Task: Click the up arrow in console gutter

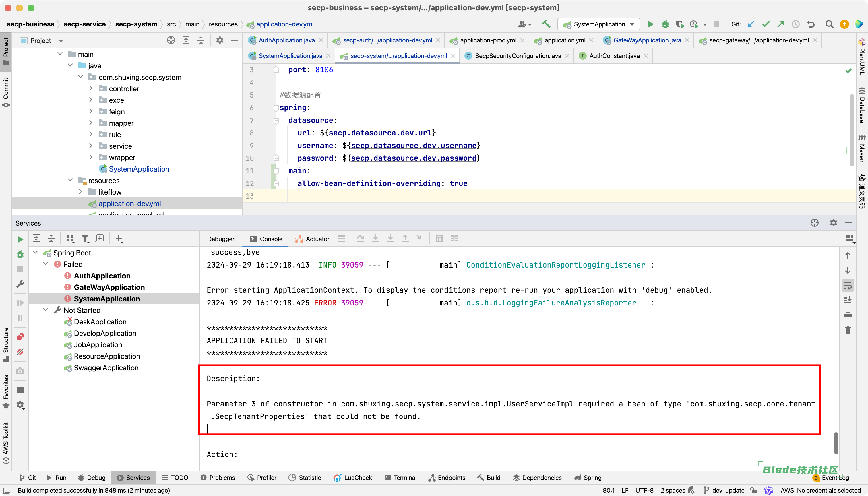Action: pyautogui.click(x=848, y=255)
